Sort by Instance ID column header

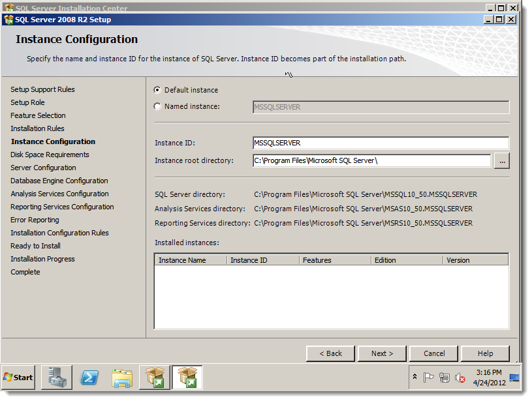point(263,260)
